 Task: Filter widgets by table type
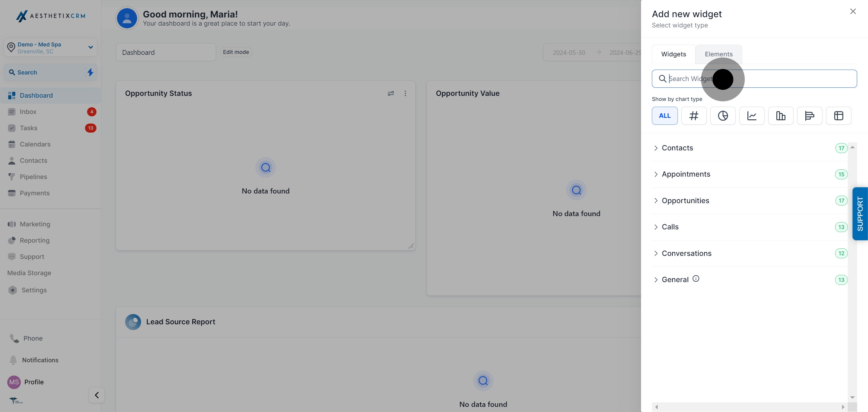pos(838,115)
